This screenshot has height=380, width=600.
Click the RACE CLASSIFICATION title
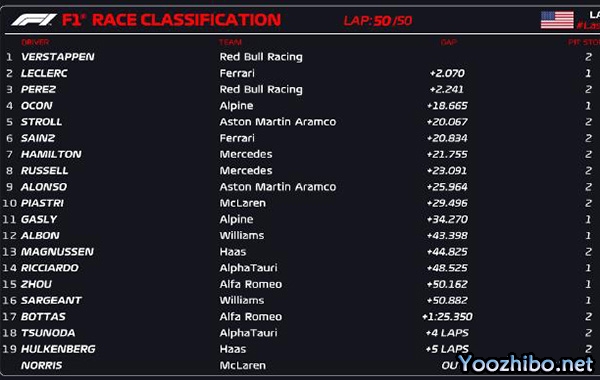[x=187, y=20]
